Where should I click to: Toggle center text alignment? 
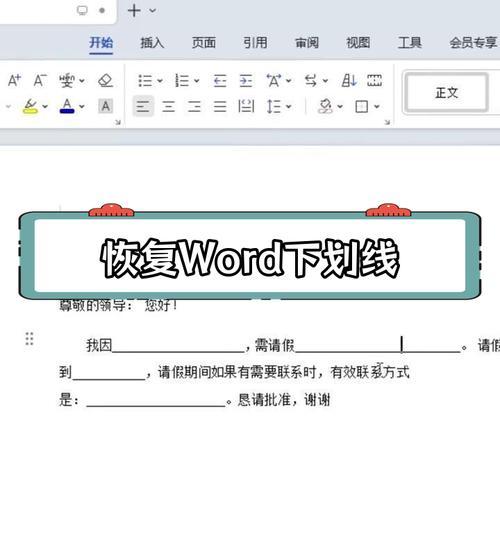tap(169, 106)
